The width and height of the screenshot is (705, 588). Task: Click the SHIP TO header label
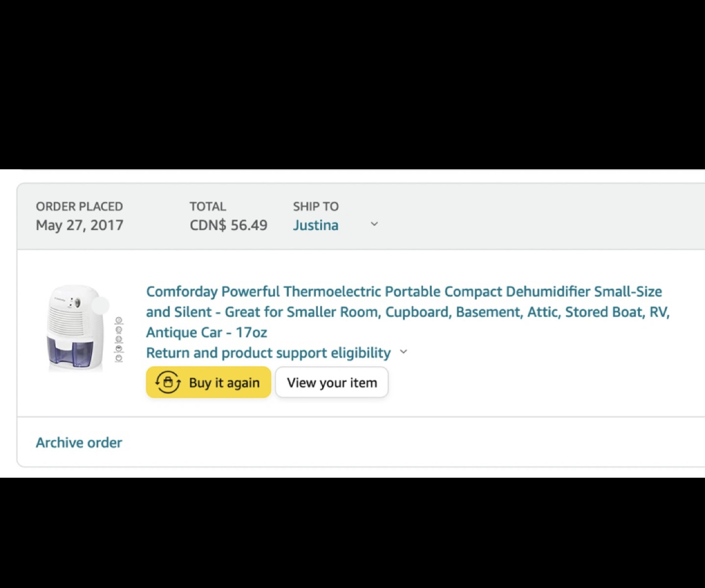pyautogui.click(x=316, y=207)
